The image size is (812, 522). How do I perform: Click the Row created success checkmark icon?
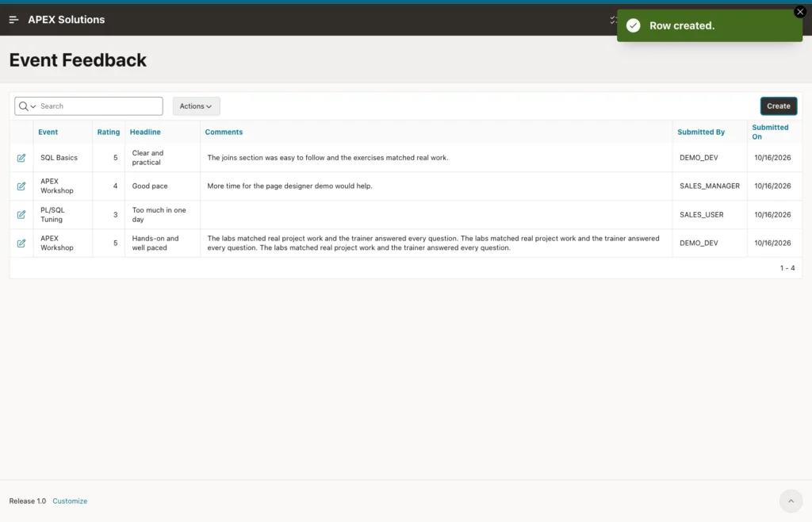click(634, 25)
